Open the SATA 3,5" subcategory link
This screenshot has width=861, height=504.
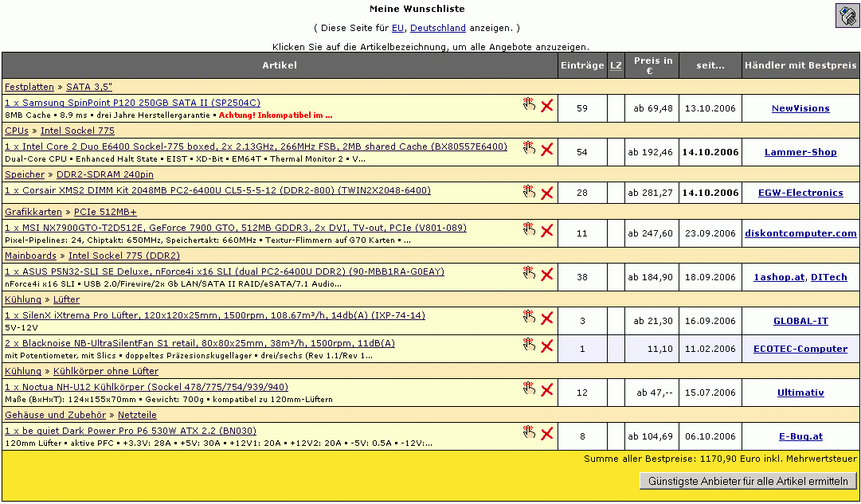pyautogui.click(x=89, y=87)
